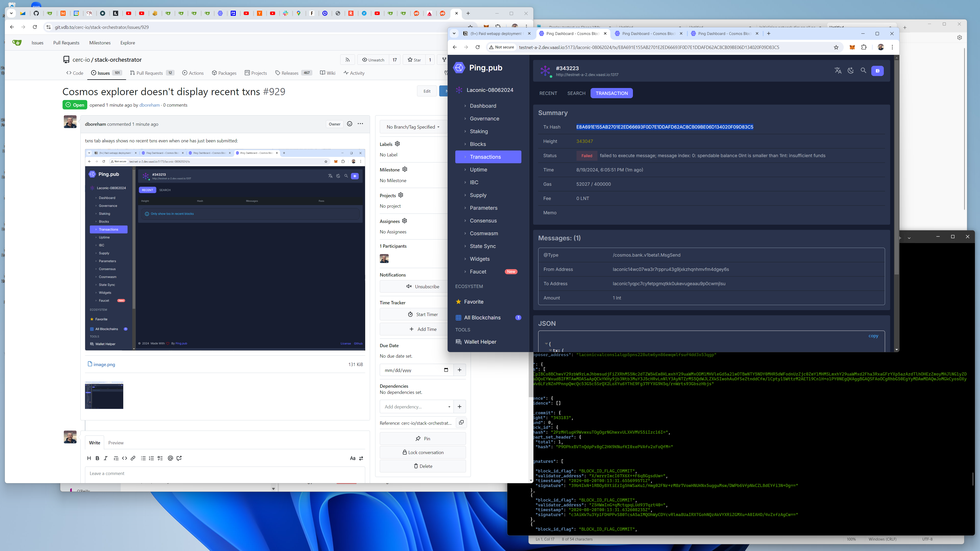Open Add dependency combo box
The width and height of the screenshot is (980, 551).
[x=416, y=407]
